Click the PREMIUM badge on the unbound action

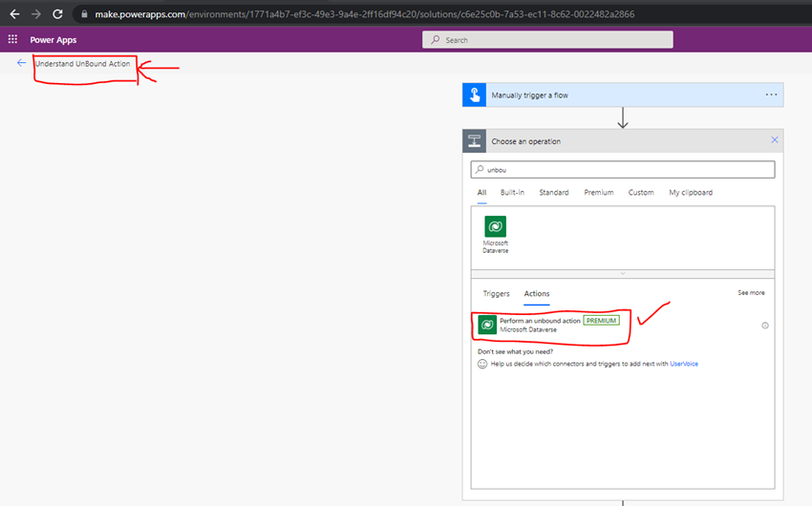pos(601,321)
